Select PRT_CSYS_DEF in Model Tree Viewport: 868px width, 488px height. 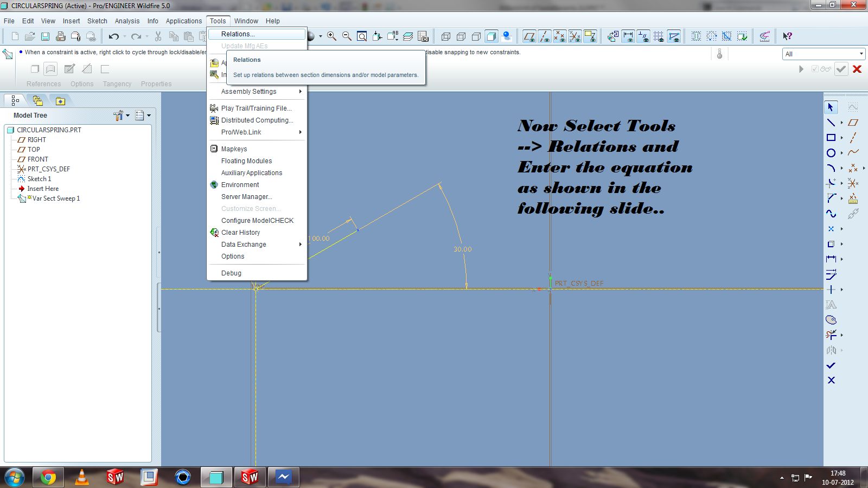coord(48,169)
